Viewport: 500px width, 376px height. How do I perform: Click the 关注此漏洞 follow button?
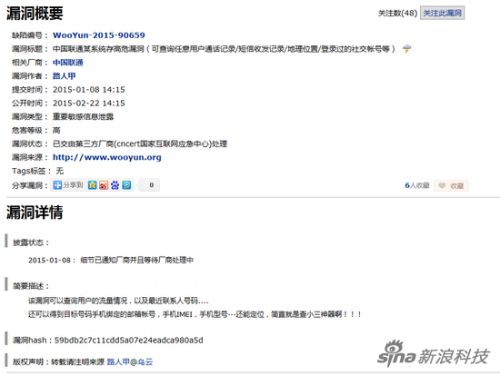coord(442,13)
